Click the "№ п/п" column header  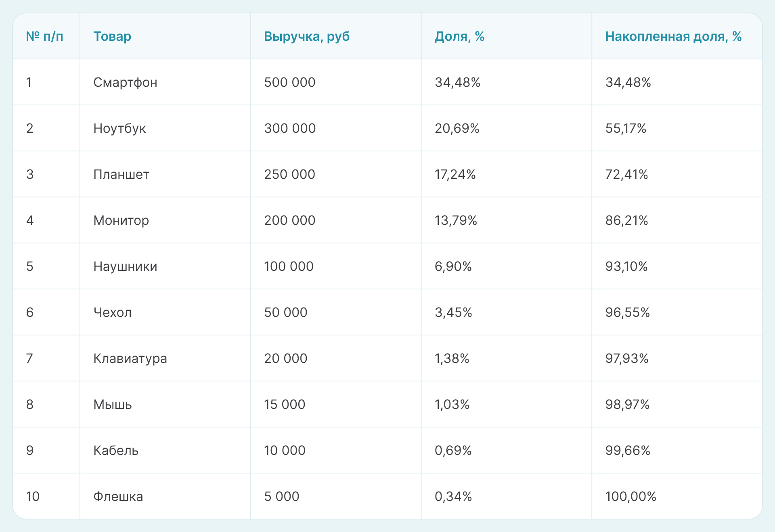click(44, 36)
